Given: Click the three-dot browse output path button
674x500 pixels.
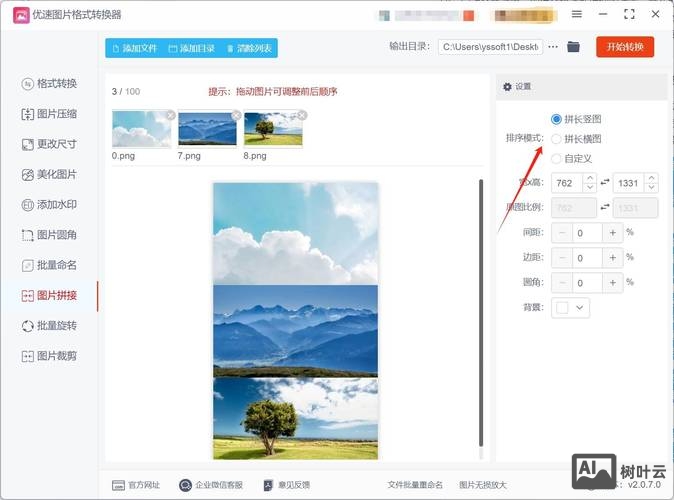Looking at the screenshot, I should tap(553, 46).
